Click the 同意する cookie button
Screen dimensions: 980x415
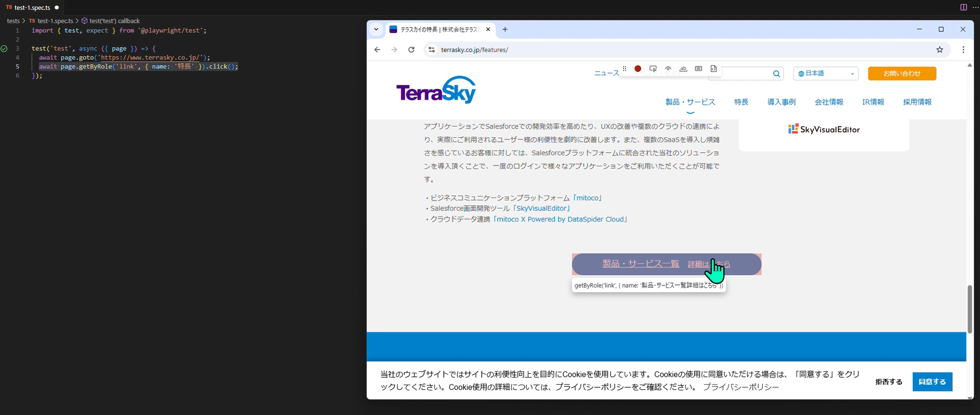click(x=932, y=382)
